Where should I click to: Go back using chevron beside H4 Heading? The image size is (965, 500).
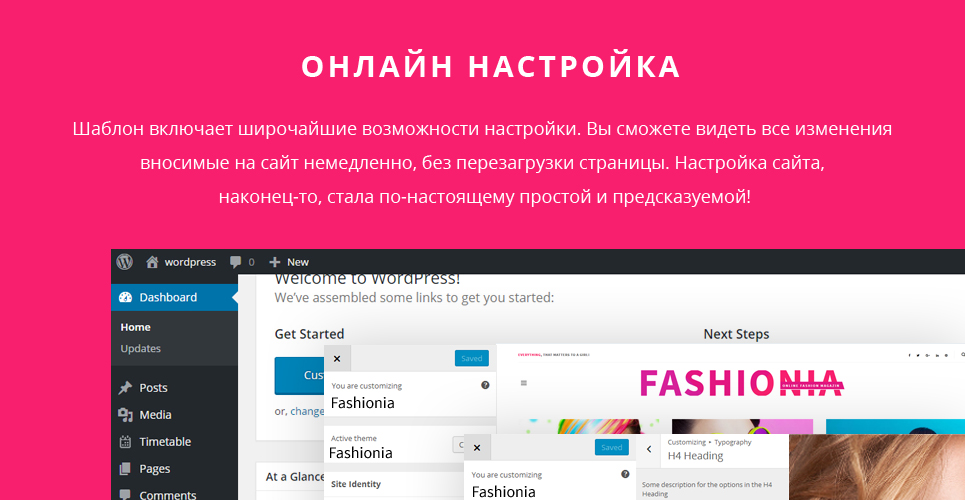pyautogui.click(x=649, y=450)
